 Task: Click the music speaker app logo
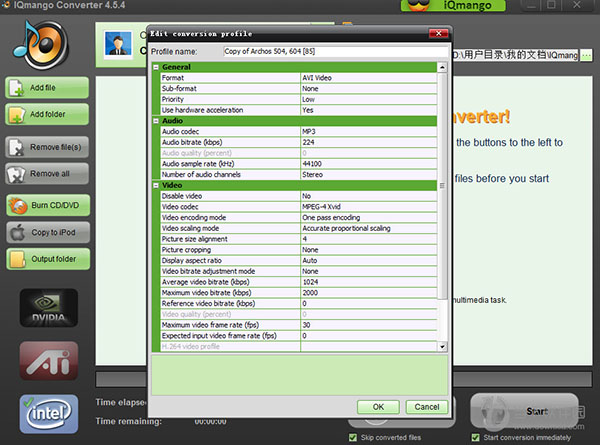click(x=41, y=45)
